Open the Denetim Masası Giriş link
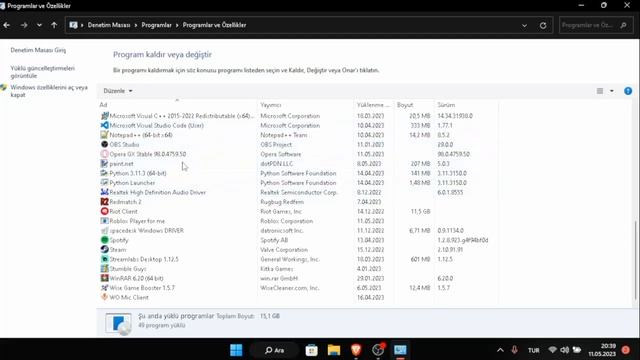Viewport: 640px width, 360px height. (38, 50)
